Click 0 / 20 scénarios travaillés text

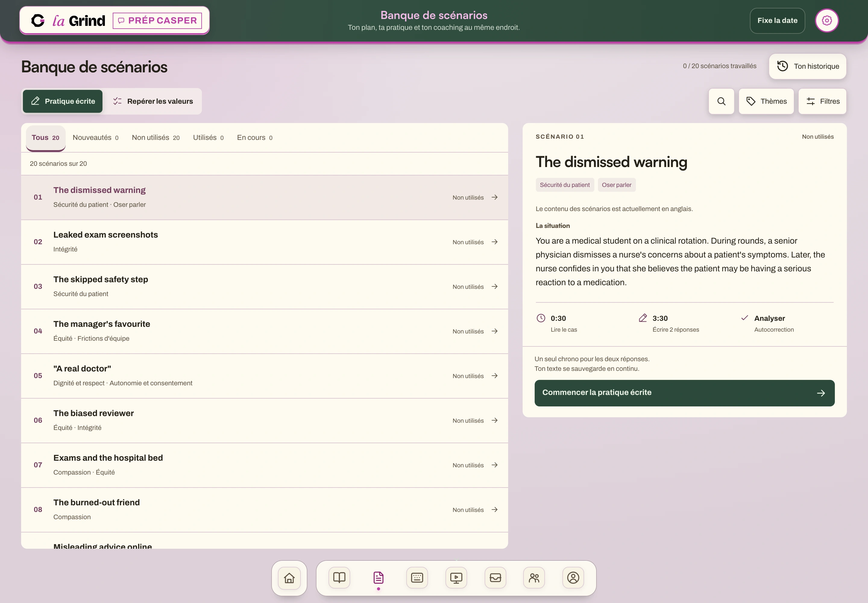tap(719, 66)
